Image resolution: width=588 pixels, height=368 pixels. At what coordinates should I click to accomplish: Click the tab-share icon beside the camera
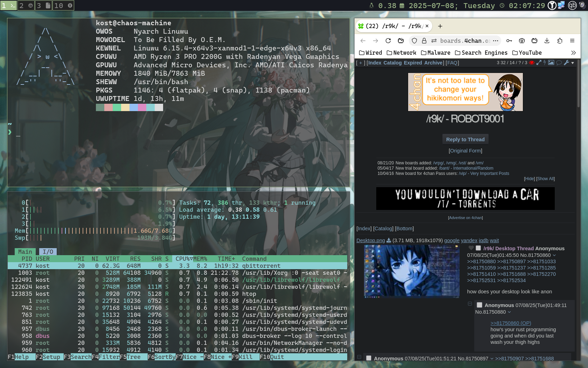coord(534,41)
